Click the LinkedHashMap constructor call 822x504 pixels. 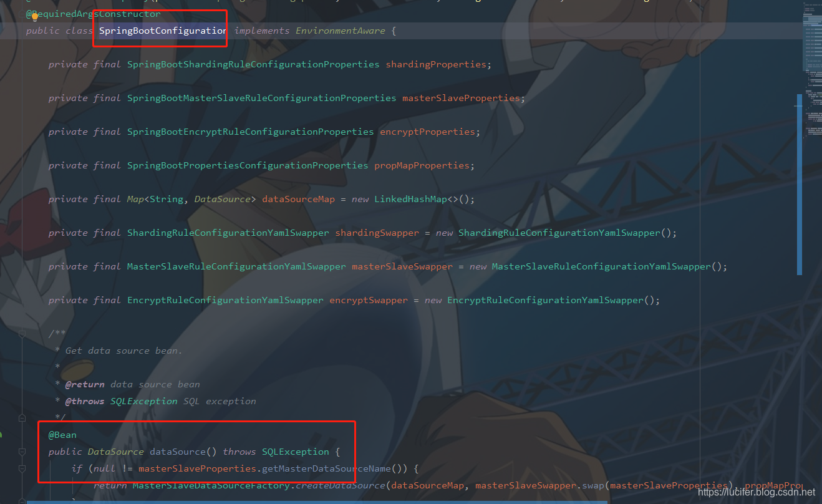click(422, 199)
